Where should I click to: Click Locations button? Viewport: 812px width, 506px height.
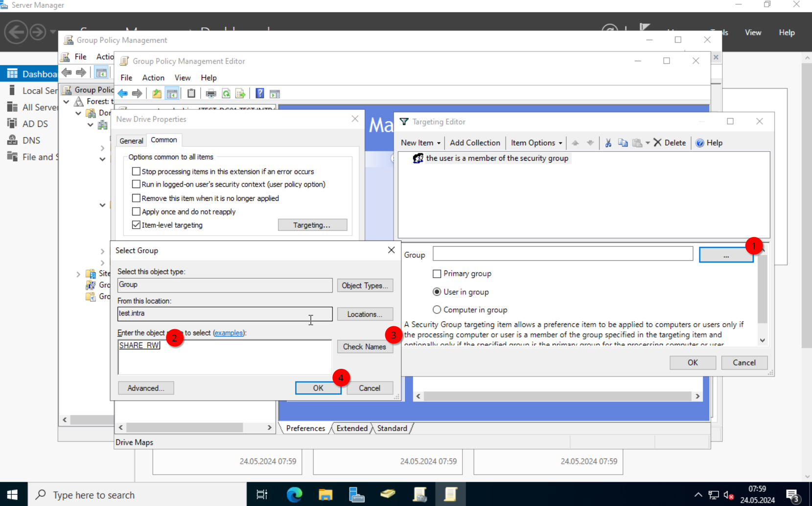365,314
